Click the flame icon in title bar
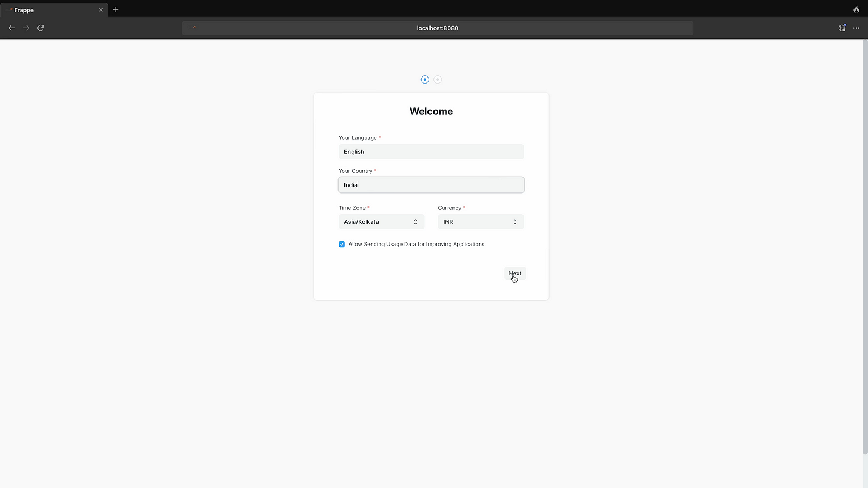Viewport: 868px width, 488px height. [x=856, y=10]
